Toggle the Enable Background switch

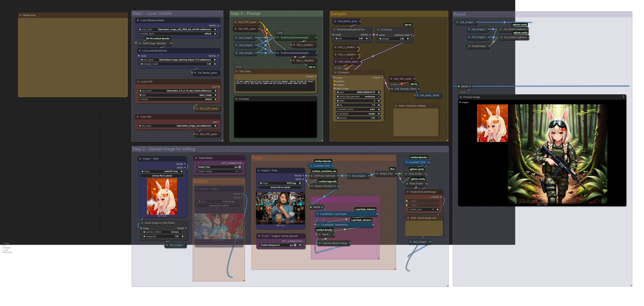pyautogui.click(x=295, y=245)
